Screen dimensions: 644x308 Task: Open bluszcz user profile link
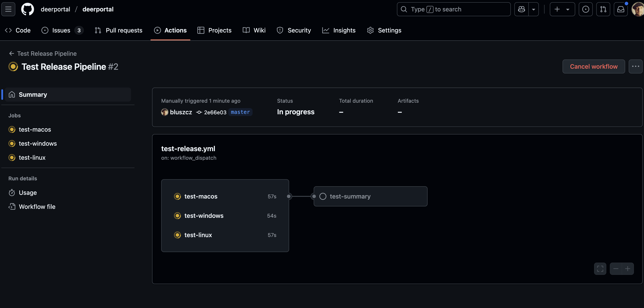pos(181,112)
